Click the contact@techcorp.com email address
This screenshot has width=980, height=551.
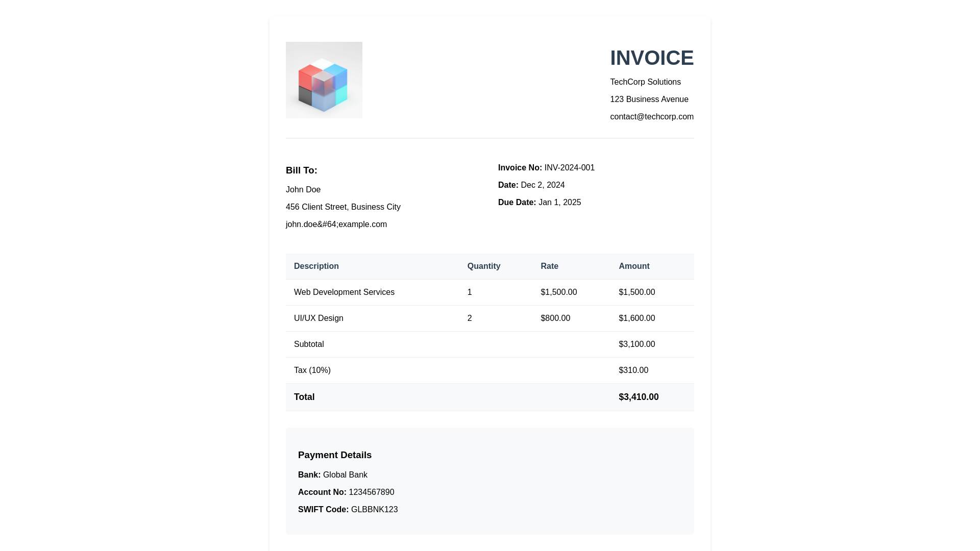point(651,117)
